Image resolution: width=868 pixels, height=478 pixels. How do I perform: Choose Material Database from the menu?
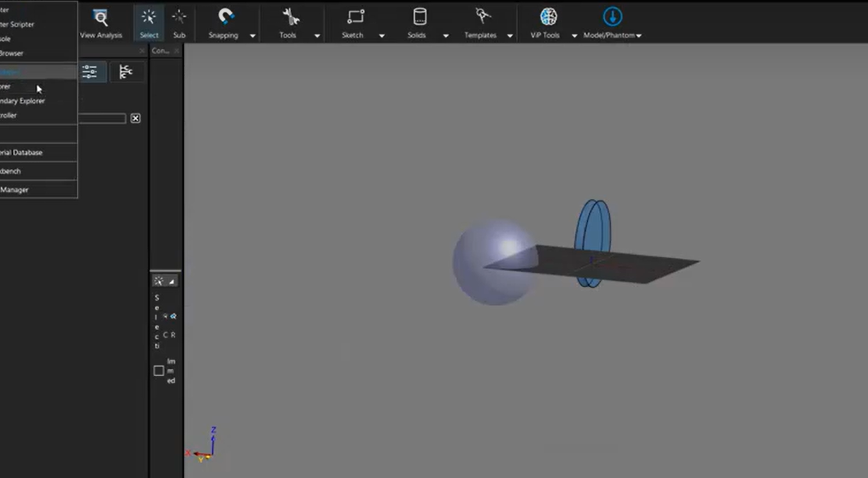tap(22, 152)
